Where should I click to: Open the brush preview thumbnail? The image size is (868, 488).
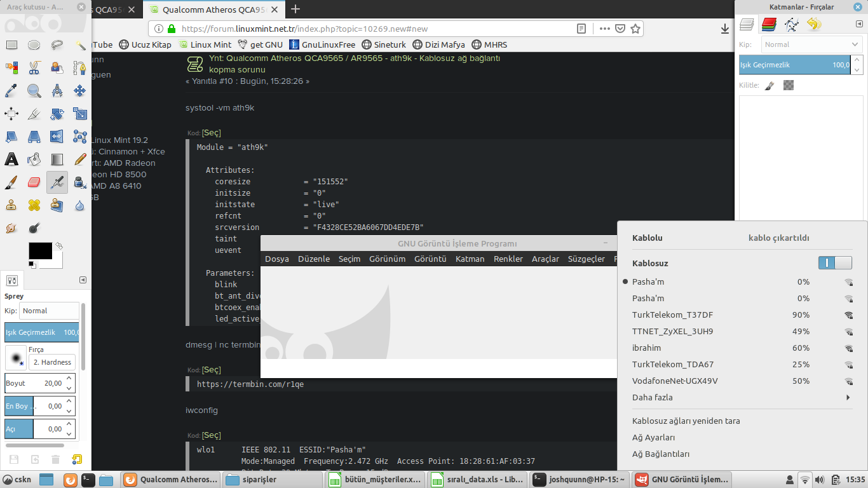pos(15,357)
